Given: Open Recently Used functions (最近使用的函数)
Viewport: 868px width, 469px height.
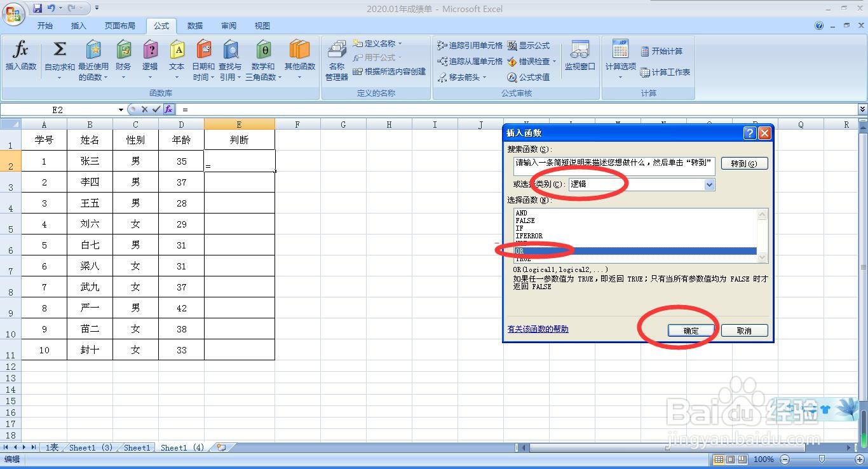Looking at the screenshot, I should (93, 60).
